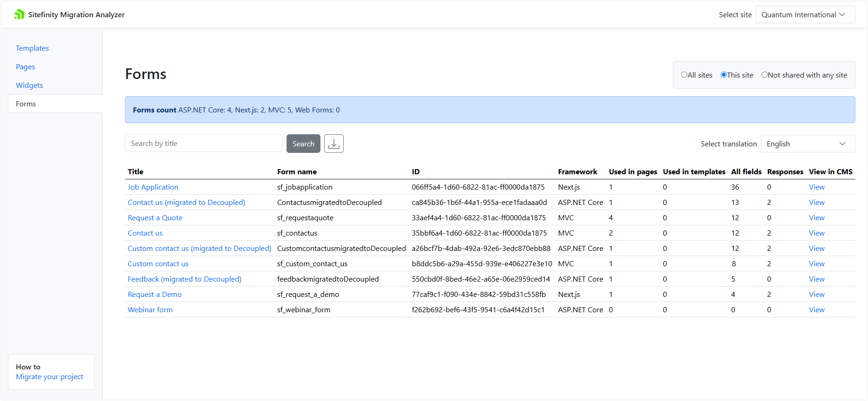868x401 pixels.
Task: Click the download export icon button
Action: coord(333,144)
